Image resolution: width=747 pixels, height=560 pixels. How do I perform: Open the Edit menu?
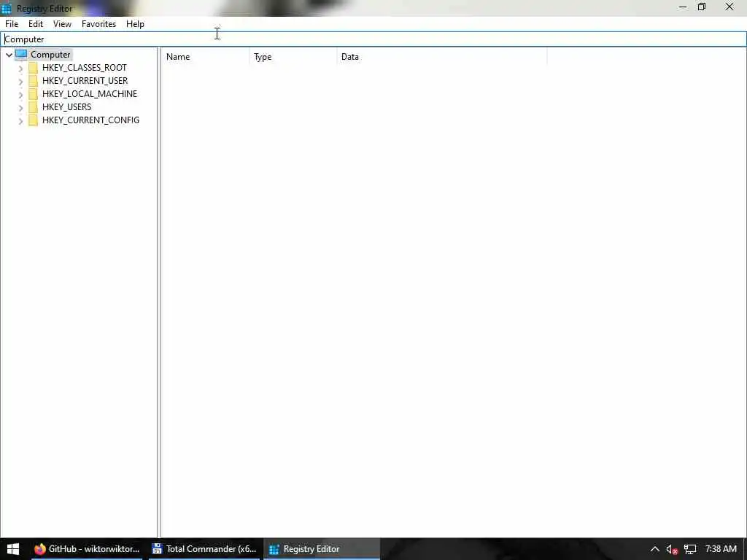click(x=36, y=24)
